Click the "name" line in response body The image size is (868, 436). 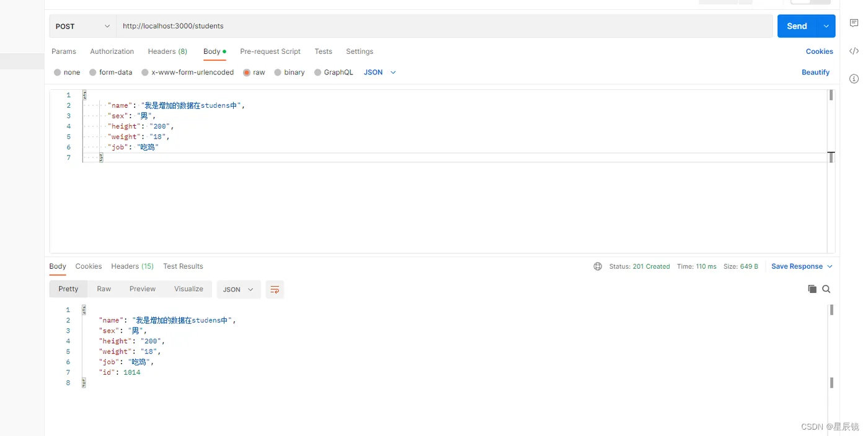click(167, 320)
